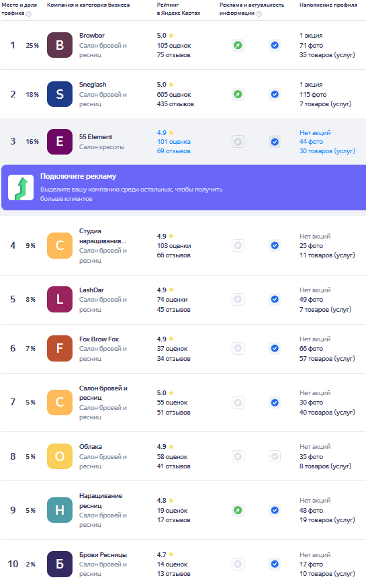
Task: Open the 30 товаров (услуг) link
Action: click(x=327, y=151)
